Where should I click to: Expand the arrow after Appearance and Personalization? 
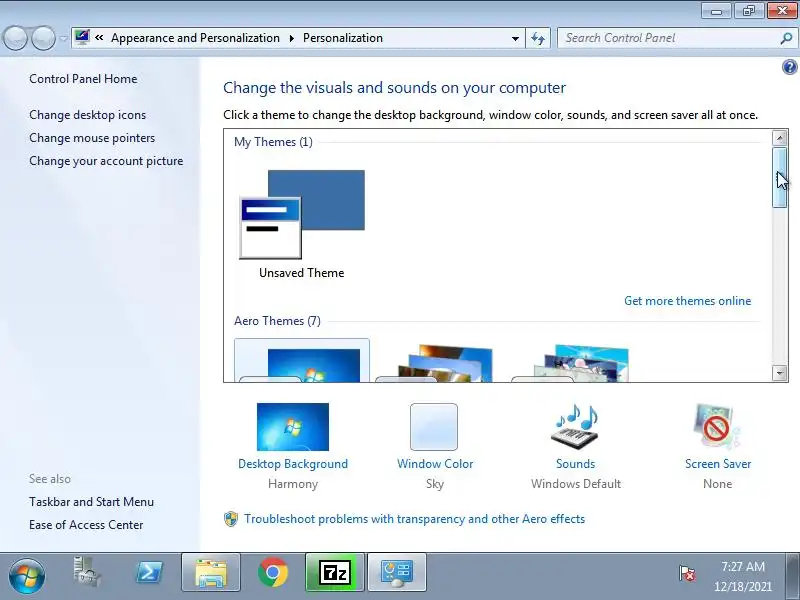292,38
